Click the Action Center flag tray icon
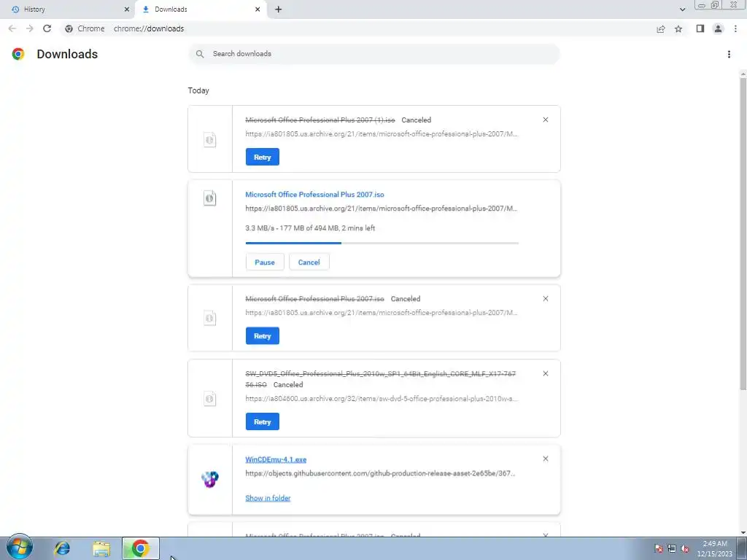This screenshot has height=560, width=747. (x=659, y=548)
